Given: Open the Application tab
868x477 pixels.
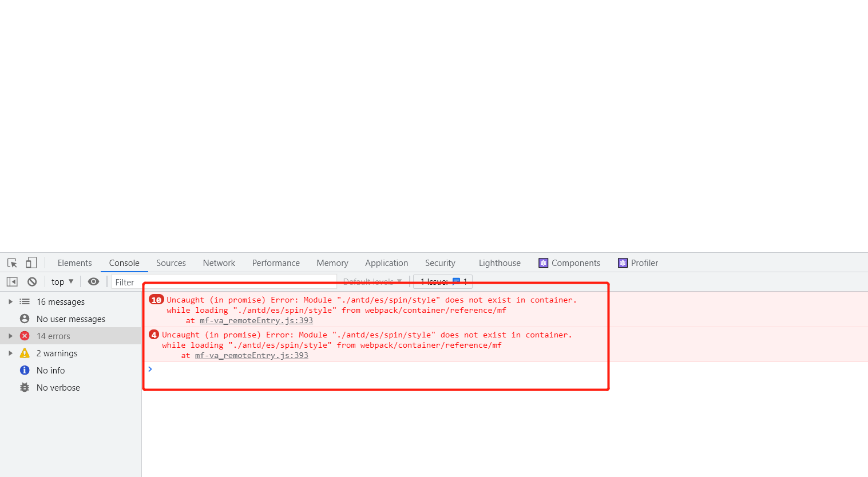Looking at the screenshot, I should click(387, 263).
